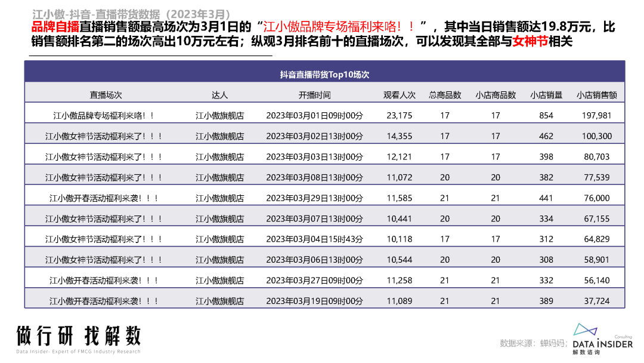Click viewer count 14,355
Viewport: 644px width, 363px height.
click(399, 136)
